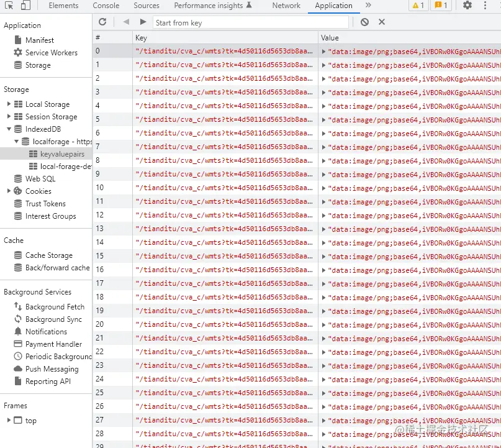Open Periodic Background Sync

[58, 357]
